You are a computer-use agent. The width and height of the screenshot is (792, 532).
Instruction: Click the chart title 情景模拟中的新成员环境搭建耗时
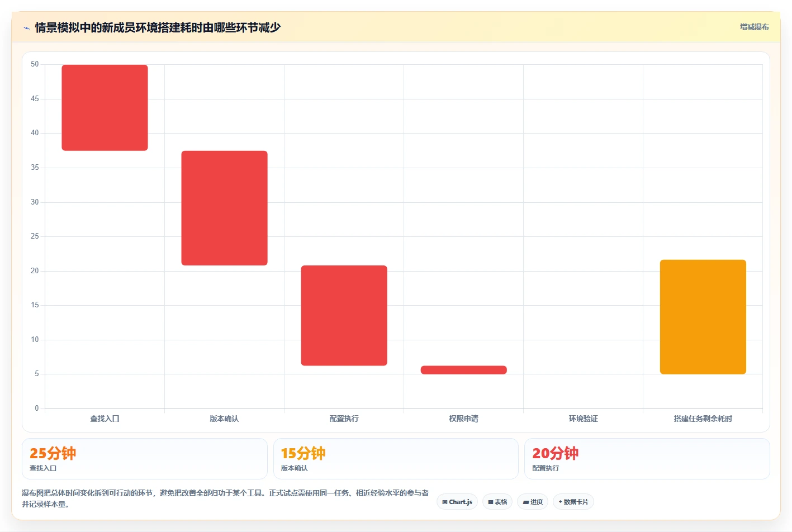point(158,27)
